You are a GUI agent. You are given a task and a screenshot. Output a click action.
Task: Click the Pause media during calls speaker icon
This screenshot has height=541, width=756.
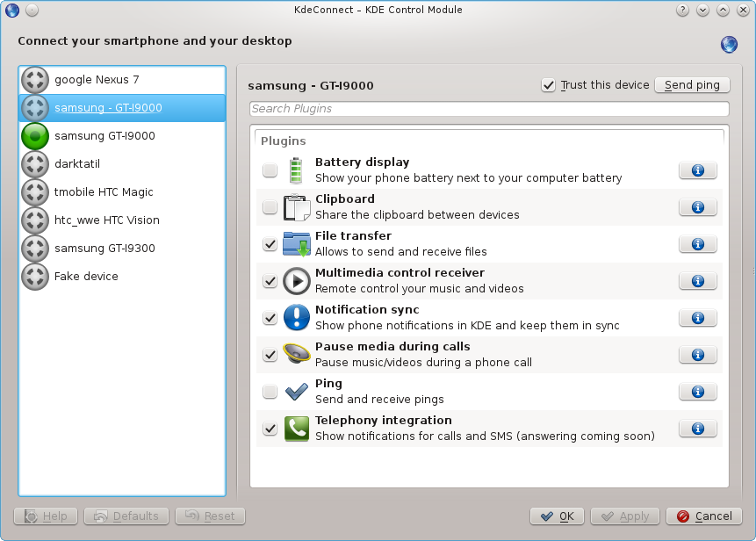coord(296,355)
